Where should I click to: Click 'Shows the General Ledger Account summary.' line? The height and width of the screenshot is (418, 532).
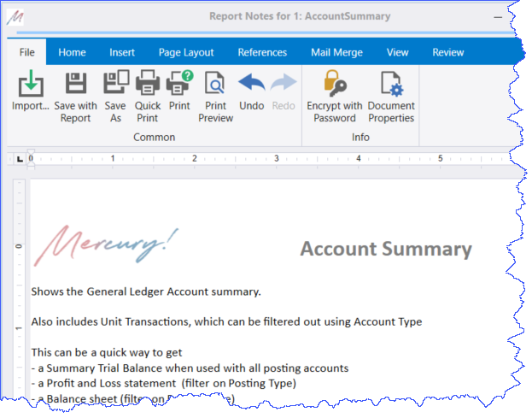tap(146, 291)
